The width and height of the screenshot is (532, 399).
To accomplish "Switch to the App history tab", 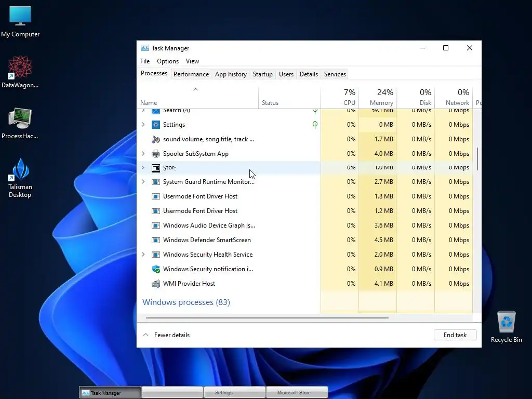I will click(x=231, y=74).
